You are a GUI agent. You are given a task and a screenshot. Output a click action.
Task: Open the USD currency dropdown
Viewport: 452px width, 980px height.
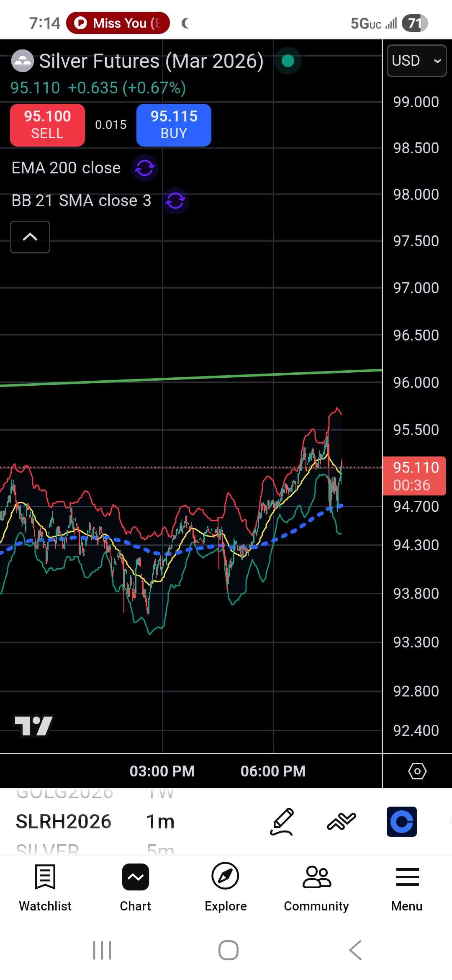tap(416, 61)
